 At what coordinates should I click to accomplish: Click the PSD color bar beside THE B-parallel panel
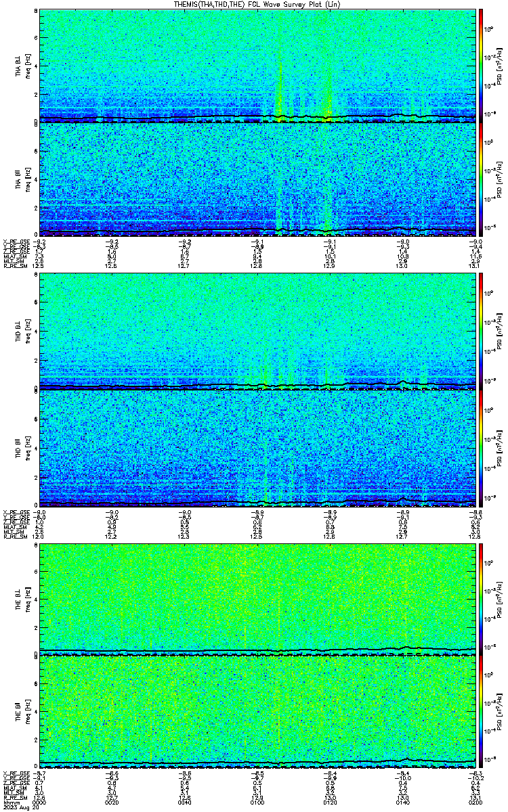pos(481,713)
